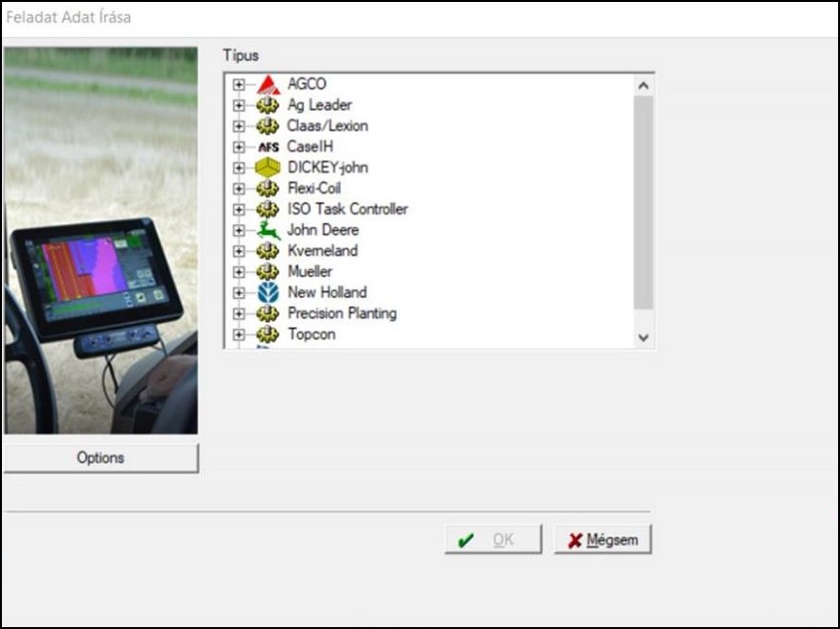Select Mueller in the type tree

[x=310, y=272]
